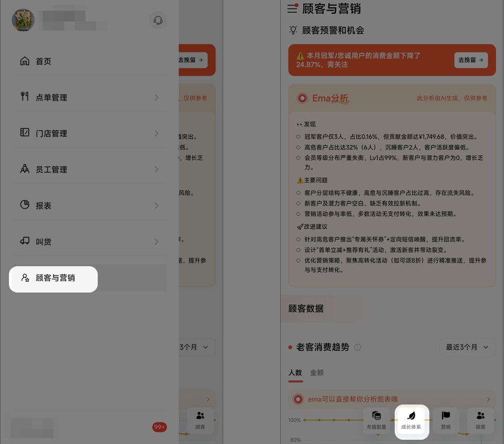Image resolution: width=504 pixels, height=444 pixels.
Task: Expand the 员工管理 section
Action: [89, 169]
